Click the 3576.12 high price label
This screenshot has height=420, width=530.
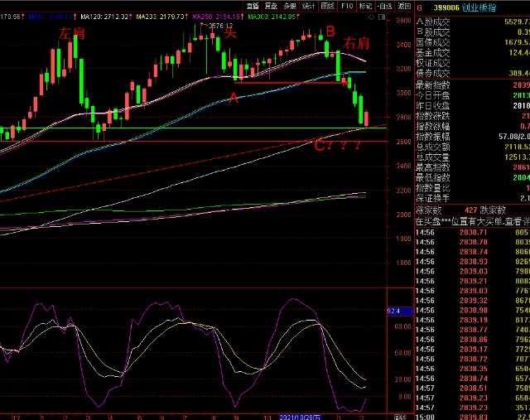point(220,26)
